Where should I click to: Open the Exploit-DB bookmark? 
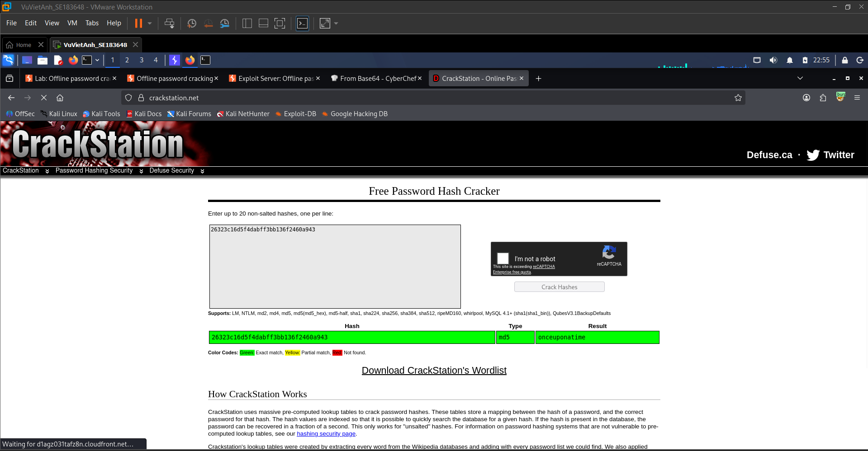(x=295, y=114)
